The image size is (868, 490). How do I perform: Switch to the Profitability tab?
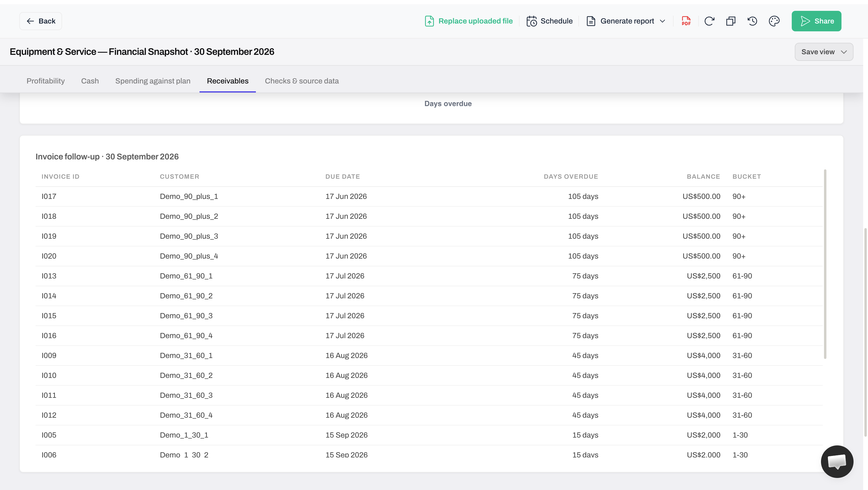[46, 81]
